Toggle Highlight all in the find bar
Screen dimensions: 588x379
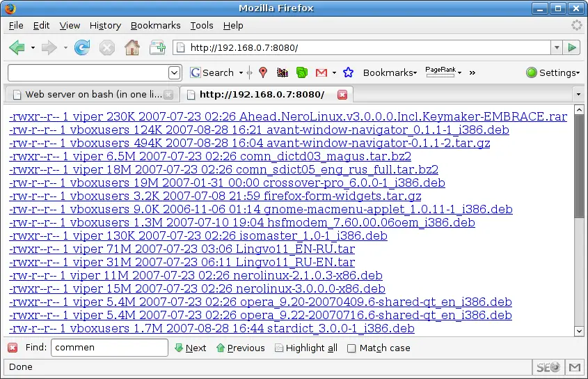[306, 348]
